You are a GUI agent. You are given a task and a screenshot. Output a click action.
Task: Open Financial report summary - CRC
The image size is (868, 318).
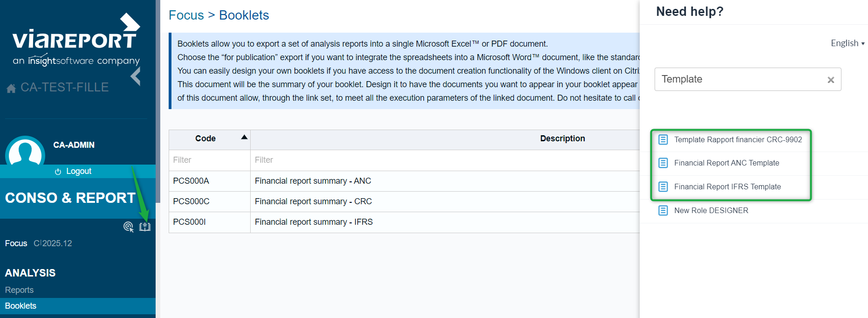313,201
